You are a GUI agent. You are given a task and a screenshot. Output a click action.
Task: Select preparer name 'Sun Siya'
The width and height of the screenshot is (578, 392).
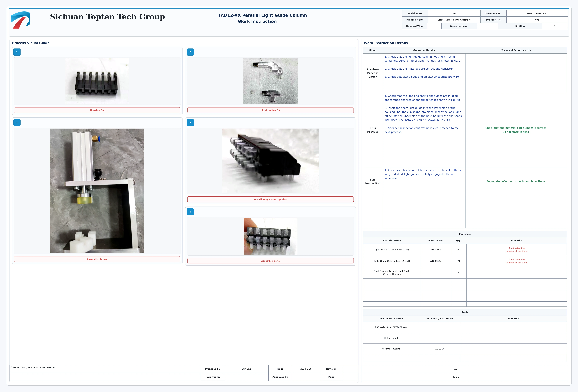[246, 369]
